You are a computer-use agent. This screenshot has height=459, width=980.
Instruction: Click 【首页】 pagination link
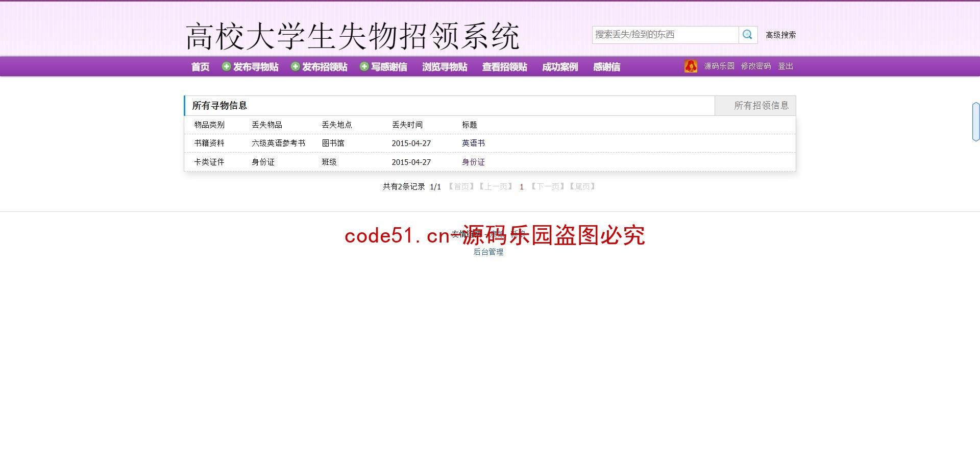[461, 187]
